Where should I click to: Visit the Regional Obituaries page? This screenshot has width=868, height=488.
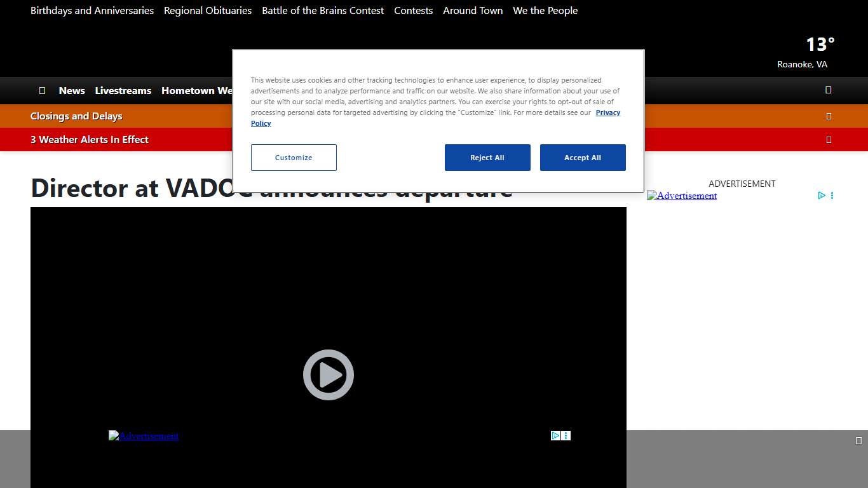coord(208,11)
